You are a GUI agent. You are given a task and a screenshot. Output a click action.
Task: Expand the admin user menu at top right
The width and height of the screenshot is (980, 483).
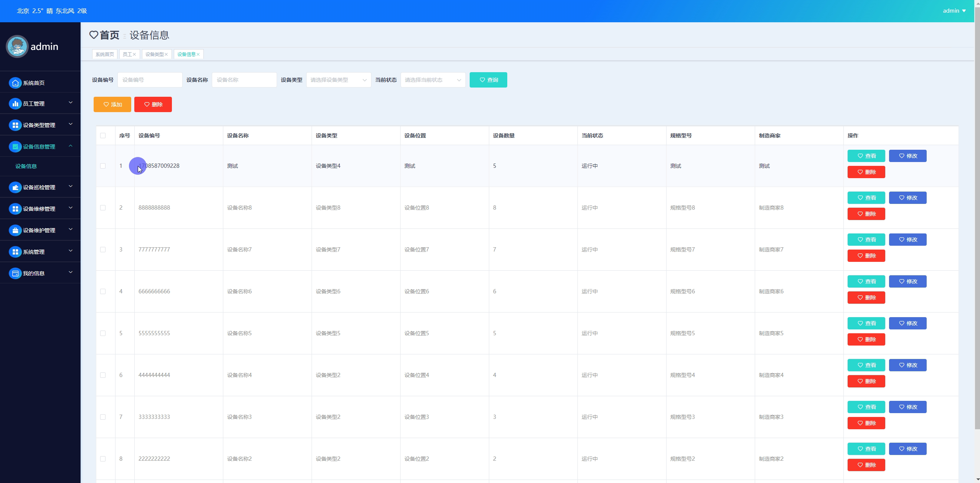coord(954,11)
